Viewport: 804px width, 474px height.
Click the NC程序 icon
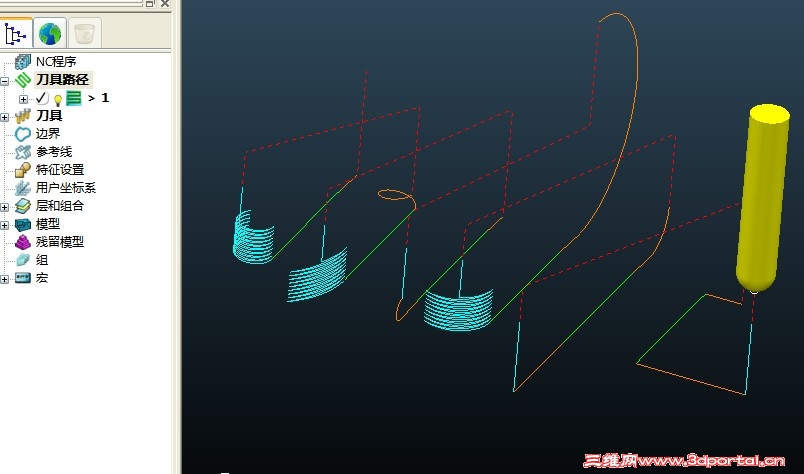(23, 62)
